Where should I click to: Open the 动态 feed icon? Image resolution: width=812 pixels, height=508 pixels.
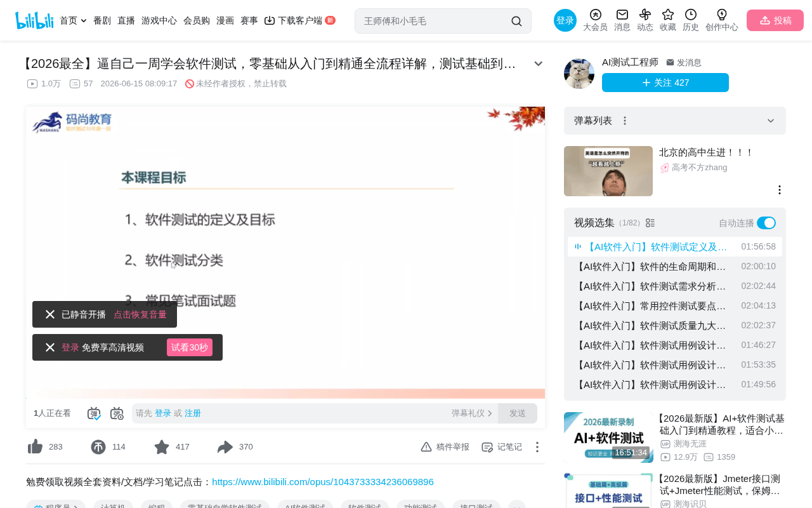coord(645,20)
